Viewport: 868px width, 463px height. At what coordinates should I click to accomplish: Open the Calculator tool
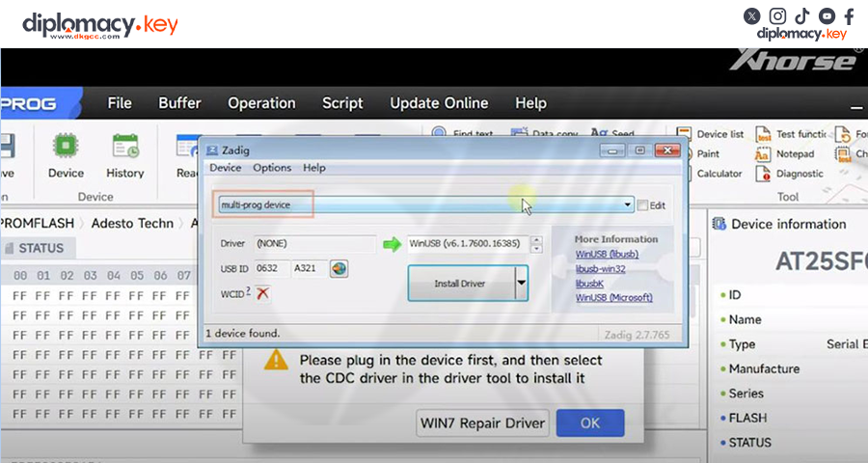719,174
